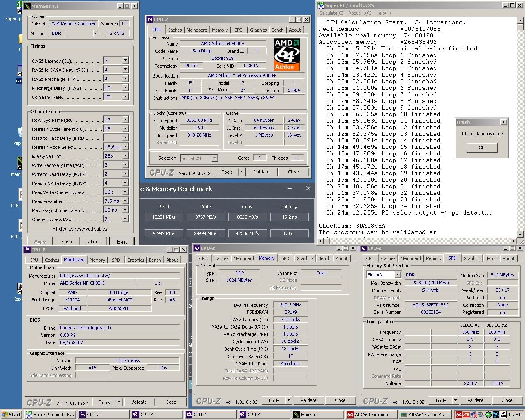Click the MemSet title bar icon

[x=28, y=6]
